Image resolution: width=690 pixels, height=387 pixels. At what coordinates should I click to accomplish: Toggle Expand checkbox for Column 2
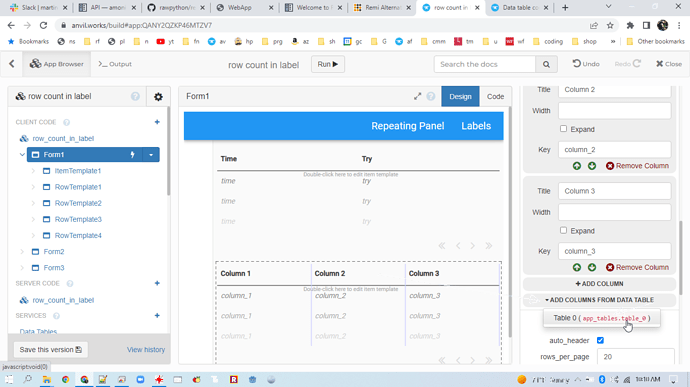563,129
